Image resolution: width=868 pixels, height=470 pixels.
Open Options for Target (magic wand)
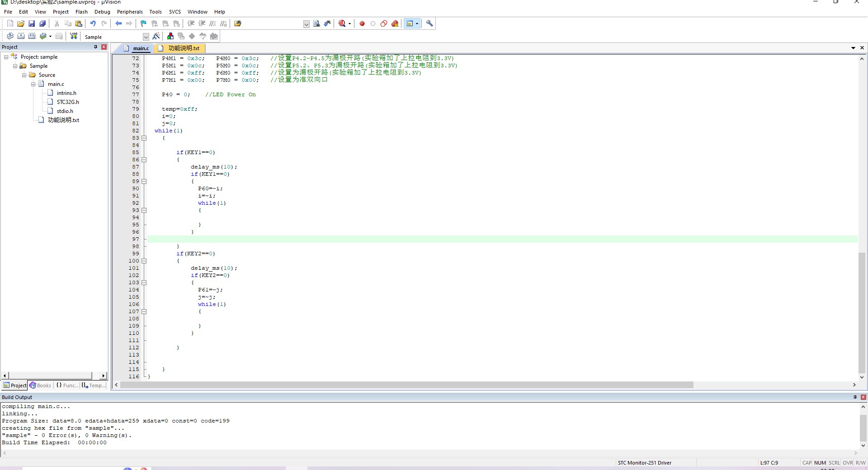[156, 36]
